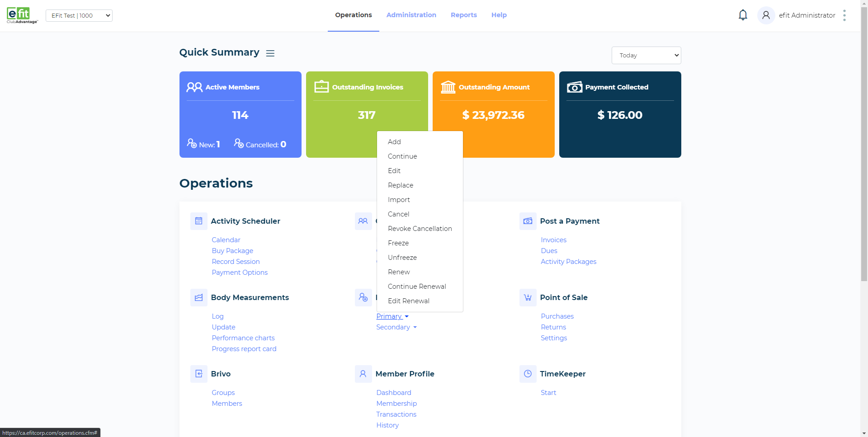Open the Invoices payment link
Image resolution: width=868 pixels, height=437 pixels.
pos(553,240)
